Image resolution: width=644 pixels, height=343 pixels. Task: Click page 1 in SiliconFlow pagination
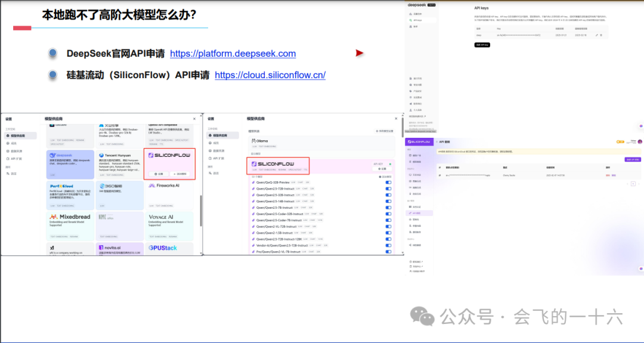(x=633, y=184)
